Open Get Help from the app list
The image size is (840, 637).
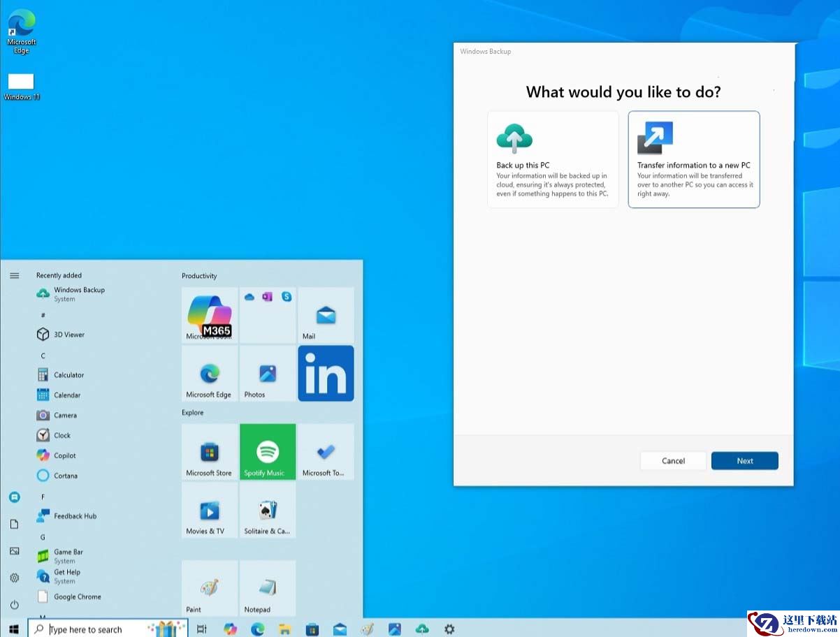click(x=59, y=576)
